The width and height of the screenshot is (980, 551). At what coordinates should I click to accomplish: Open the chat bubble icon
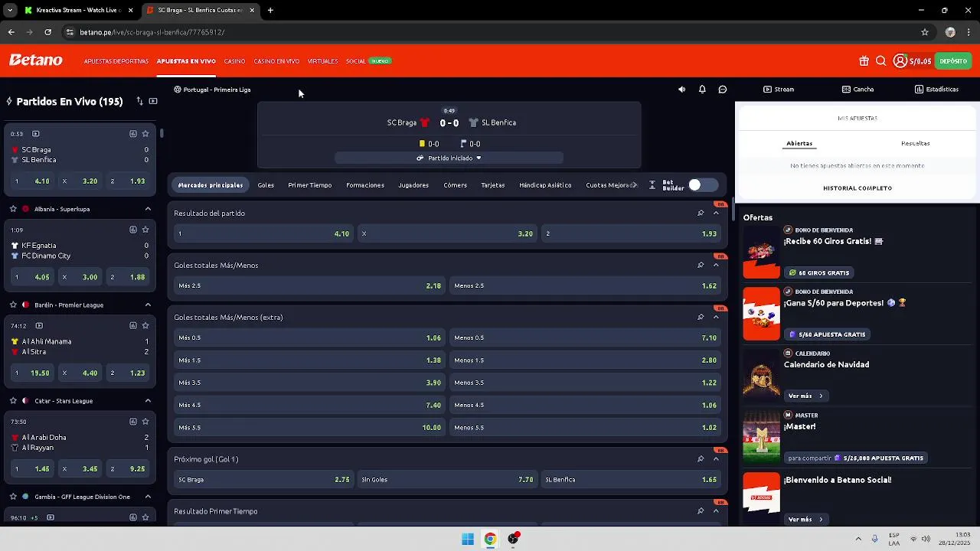click(x=722, y=90)
